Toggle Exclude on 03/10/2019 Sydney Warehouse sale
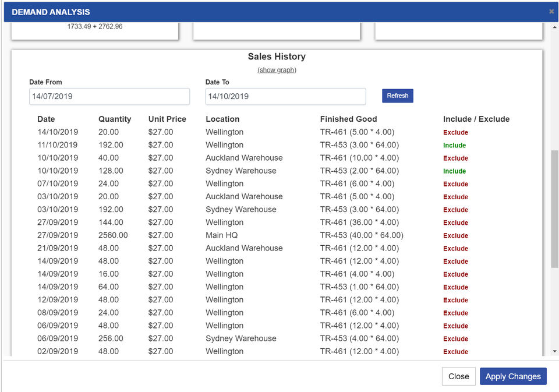 point(455,210)
